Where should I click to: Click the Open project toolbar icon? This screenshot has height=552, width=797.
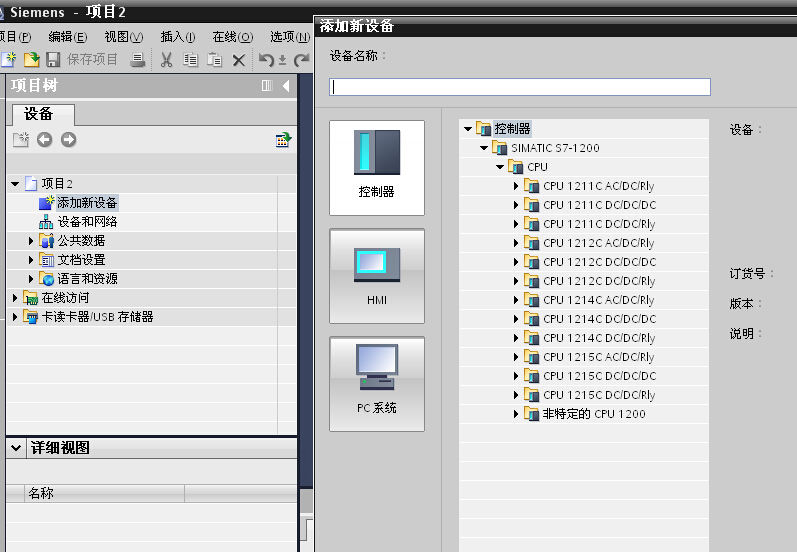32,59
